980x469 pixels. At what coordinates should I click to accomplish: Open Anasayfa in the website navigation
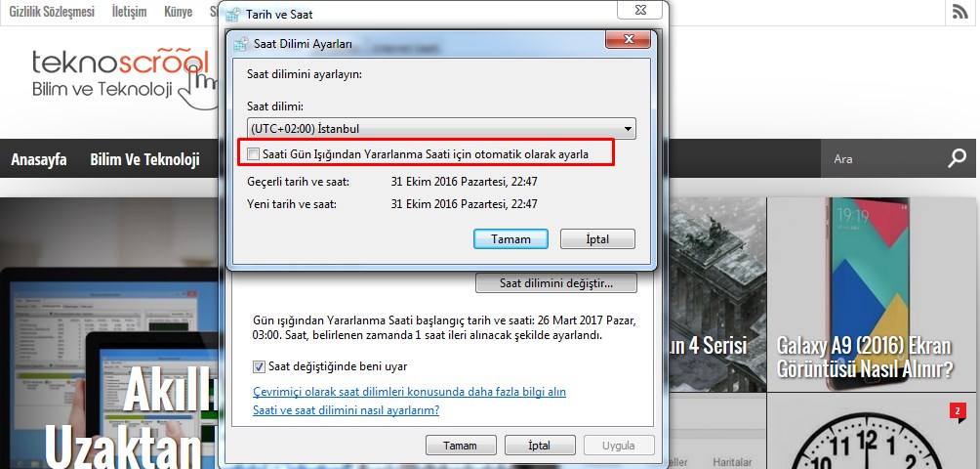[39, 159]
